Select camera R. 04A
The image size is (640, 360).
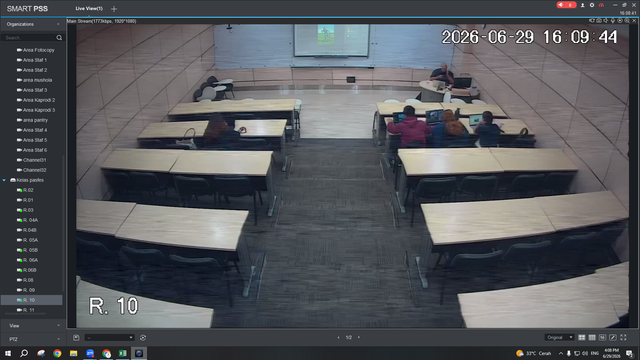click(x=27, y=220)
